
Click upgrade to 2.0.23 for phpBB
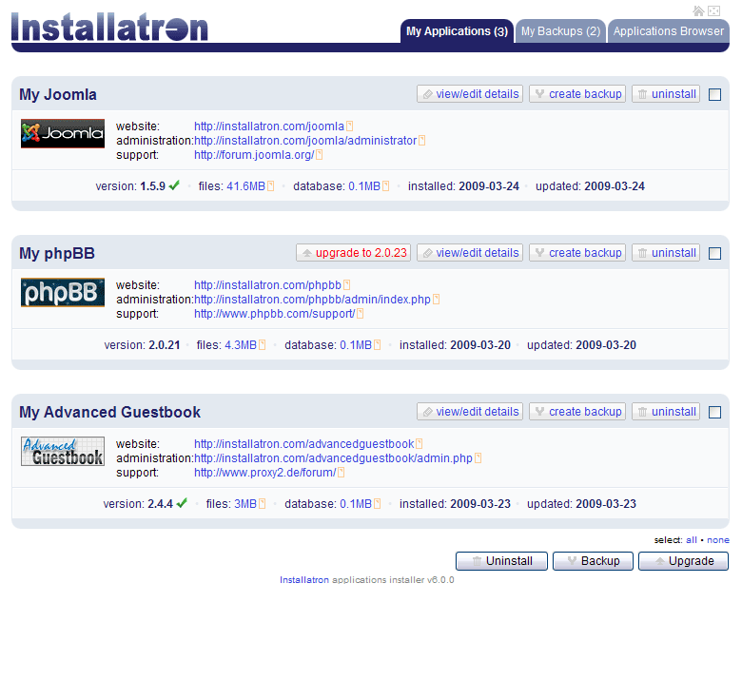click(x=354, y=253)
